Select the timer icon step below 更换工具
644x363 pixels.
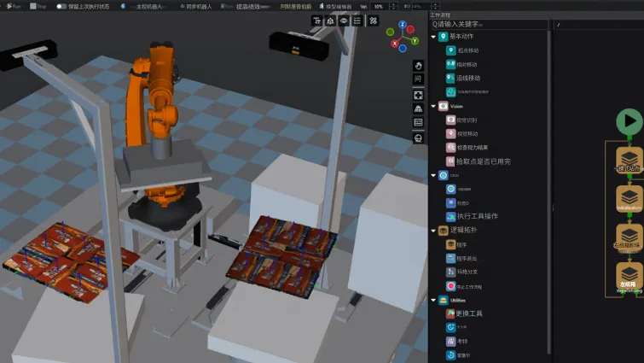(450, 327)
